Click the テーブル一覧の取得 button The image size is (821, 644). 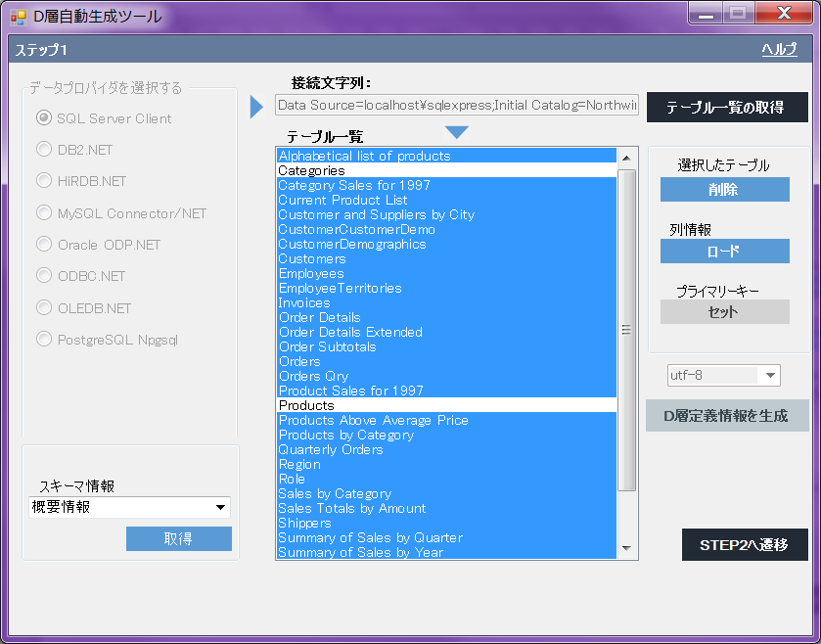725,108
